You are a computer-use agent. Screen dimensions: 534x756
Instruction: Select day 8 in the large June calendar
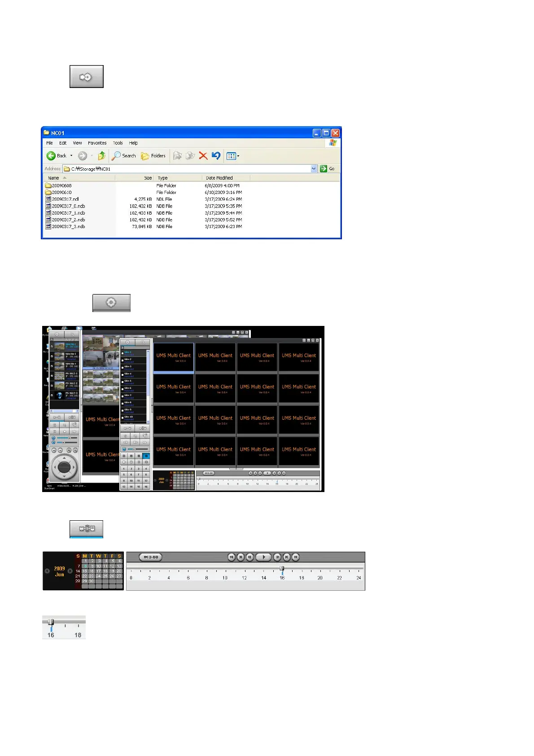coord(85,566)
